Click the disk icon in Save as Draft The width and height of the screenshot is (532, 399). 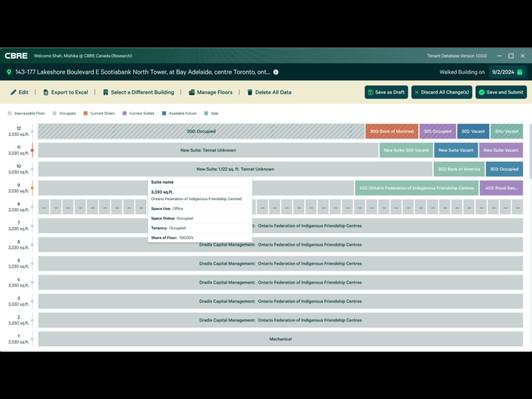tap(370, 92)
